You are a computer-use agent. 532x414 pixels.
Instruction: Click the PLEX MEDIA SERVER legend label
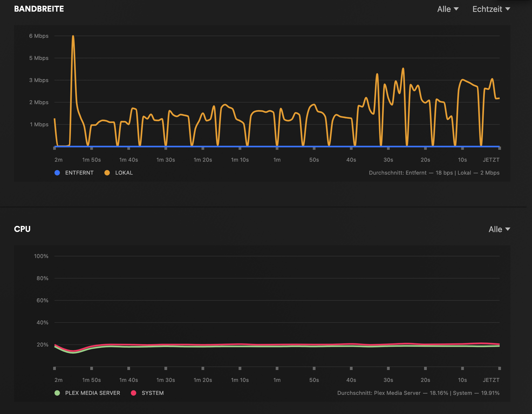point(93,393)
